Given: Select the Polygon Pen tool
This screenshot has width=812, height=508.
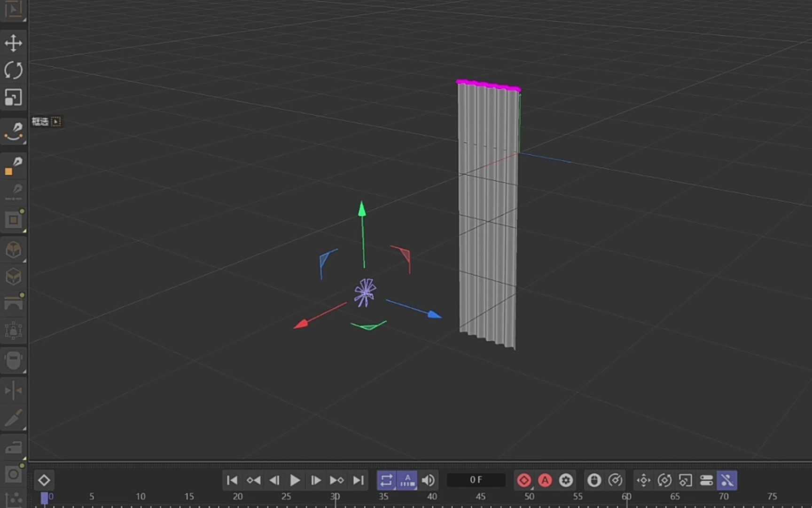Looking at the screenshot, I should pyautogui.click(x=13, y=165).
